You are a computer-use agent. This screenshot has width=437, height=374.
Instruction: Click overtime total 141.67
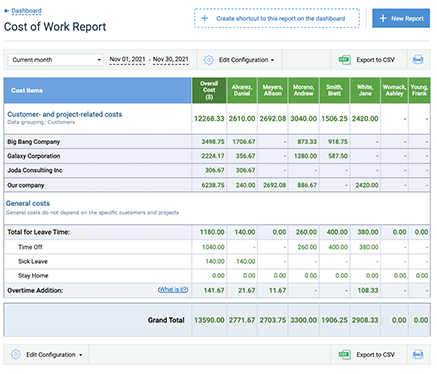(214, 290)
